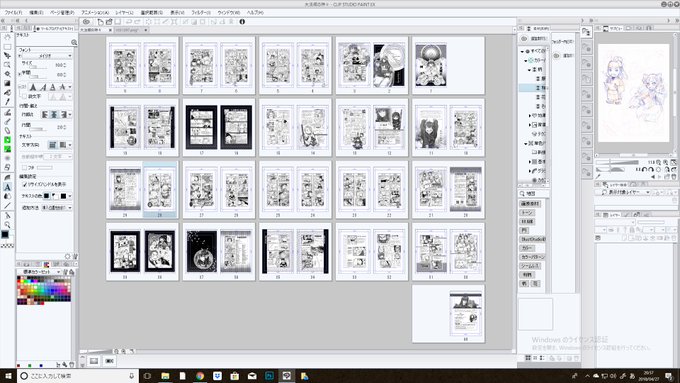Select the rectangle selection tool

pyautogui.click(x=7, y=47)
